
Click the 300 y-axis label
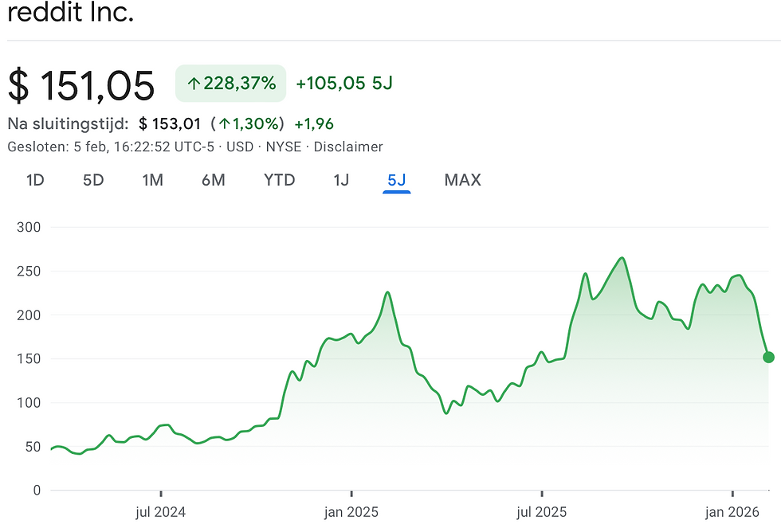tap(29, 228)
